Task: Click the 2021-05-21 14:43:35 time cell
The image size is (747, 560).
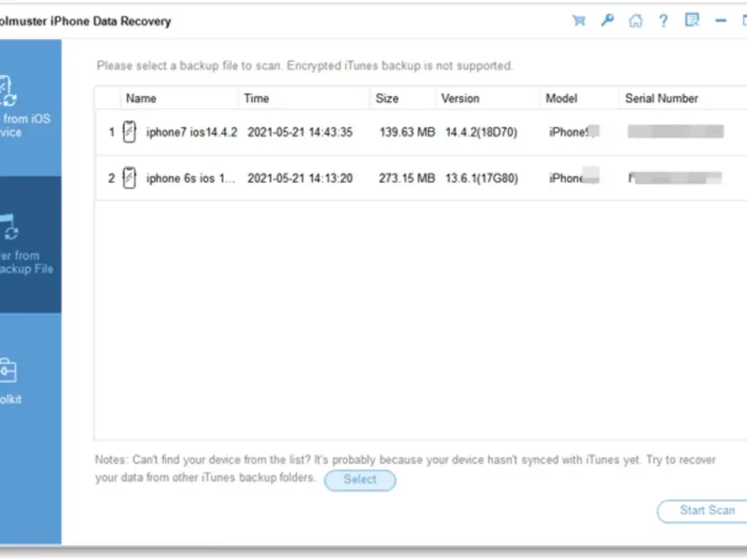Action: point(300,132)
